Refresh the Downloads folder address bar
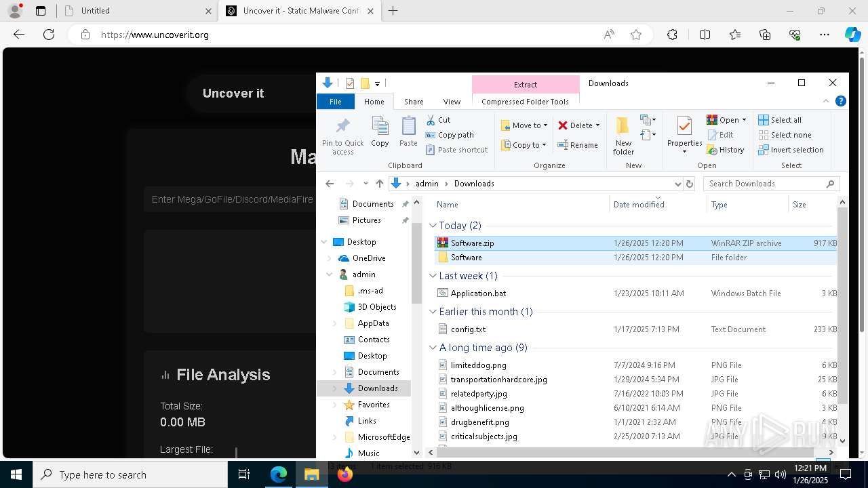This screenshot has height=488, width=868. (x=690, y=184)
